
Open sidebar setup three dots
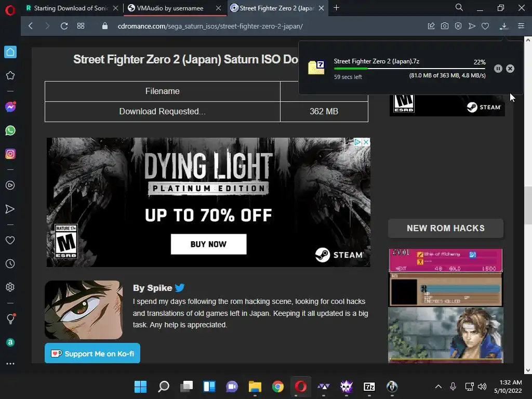click(10, 364)
